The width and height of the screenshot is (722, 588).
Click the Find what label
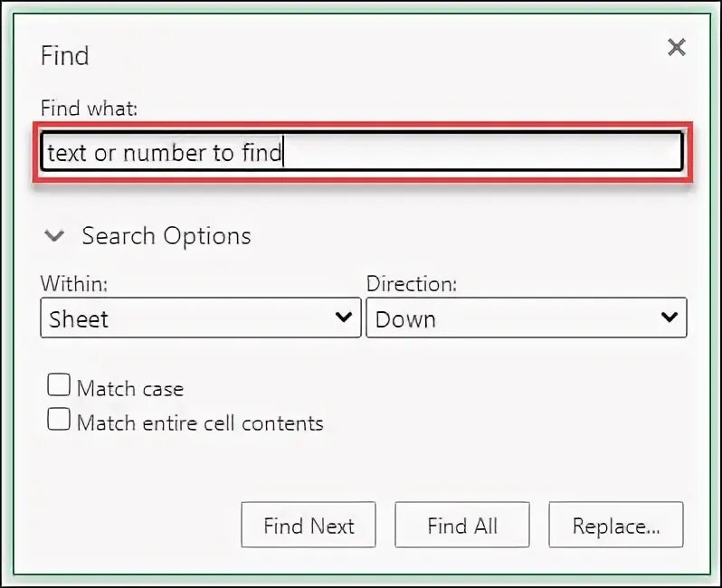pos(89,109)
